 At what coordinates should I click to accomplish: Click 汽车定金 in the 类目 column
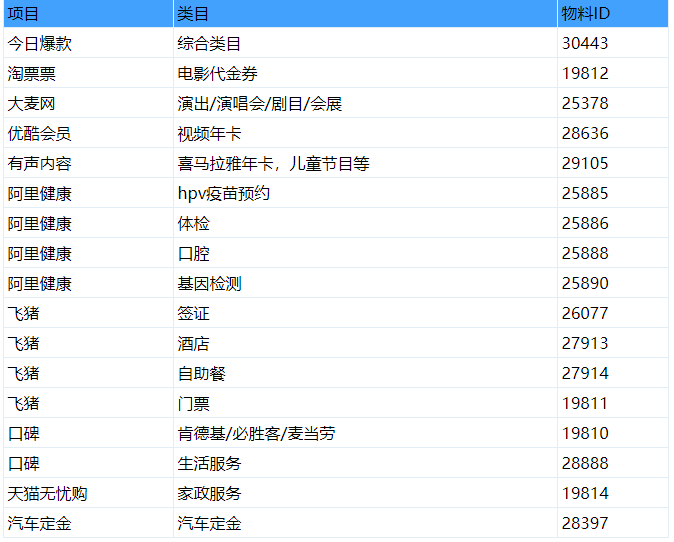pyautogui.click(x=365, y=523)
